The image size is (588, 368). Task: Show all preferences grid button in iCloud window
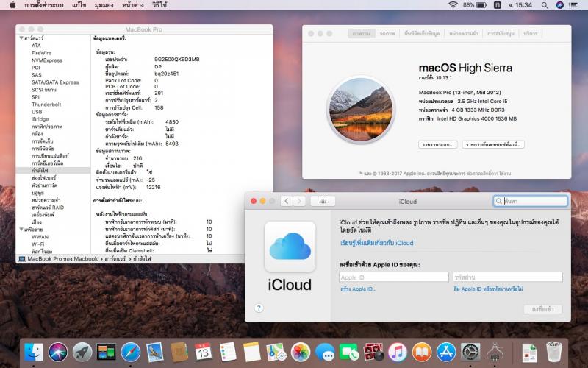[x=323, y=201]
